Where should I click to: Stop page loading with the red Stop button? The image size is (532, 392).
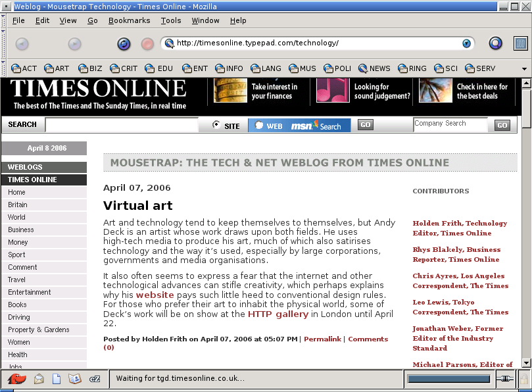tap(147, 44)
